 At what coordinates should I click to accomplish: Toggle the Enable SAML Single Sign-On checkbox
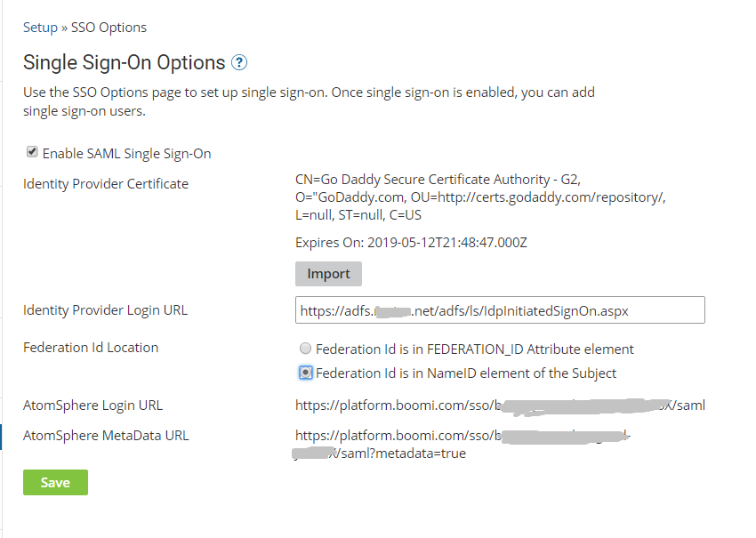tap(31, 151)
